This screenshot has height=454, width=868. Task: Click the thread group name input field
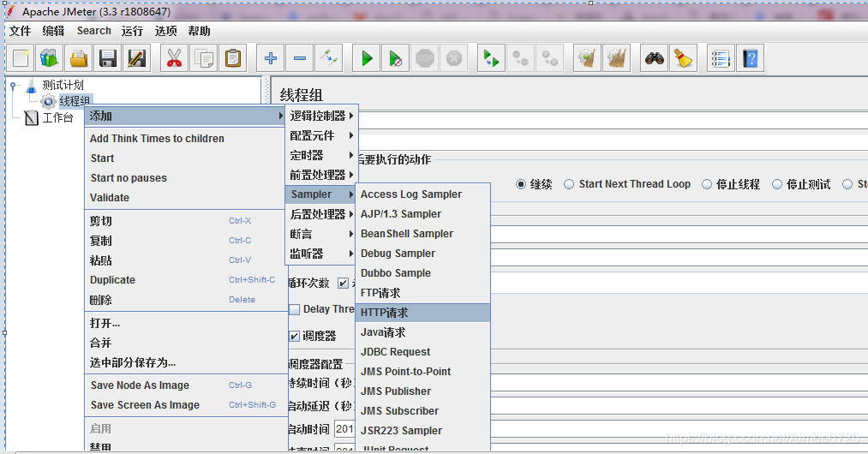pyautogui.click(x=613, y=120)
